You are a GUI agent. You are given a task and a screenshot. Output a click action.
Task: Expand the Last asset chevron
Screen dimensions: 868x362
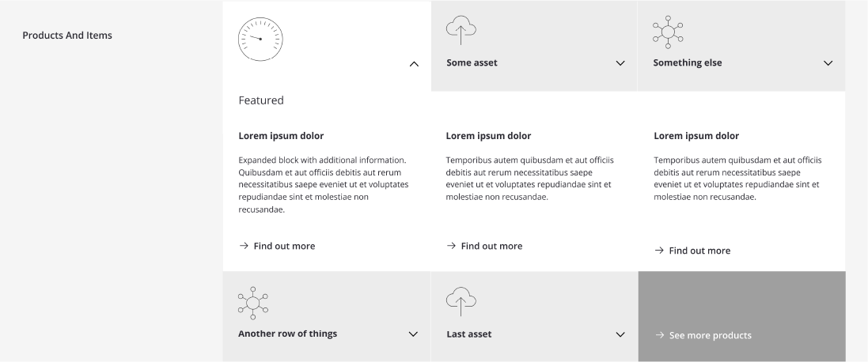(x=620, y=334)
